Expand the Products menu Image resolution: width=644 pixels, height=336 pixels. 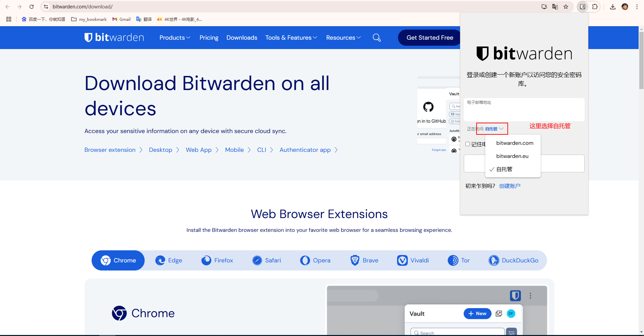(175, 38)
